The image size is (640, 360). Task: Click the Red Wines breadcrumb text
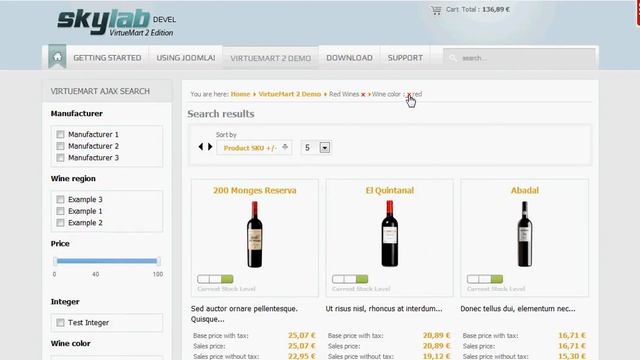pos(344,94)
